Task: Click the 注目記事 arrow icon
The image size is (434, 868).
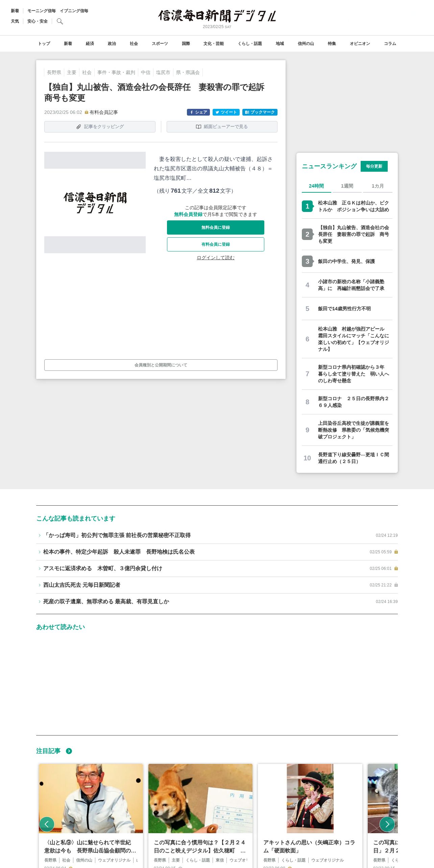Action: [x=69, y=751]
